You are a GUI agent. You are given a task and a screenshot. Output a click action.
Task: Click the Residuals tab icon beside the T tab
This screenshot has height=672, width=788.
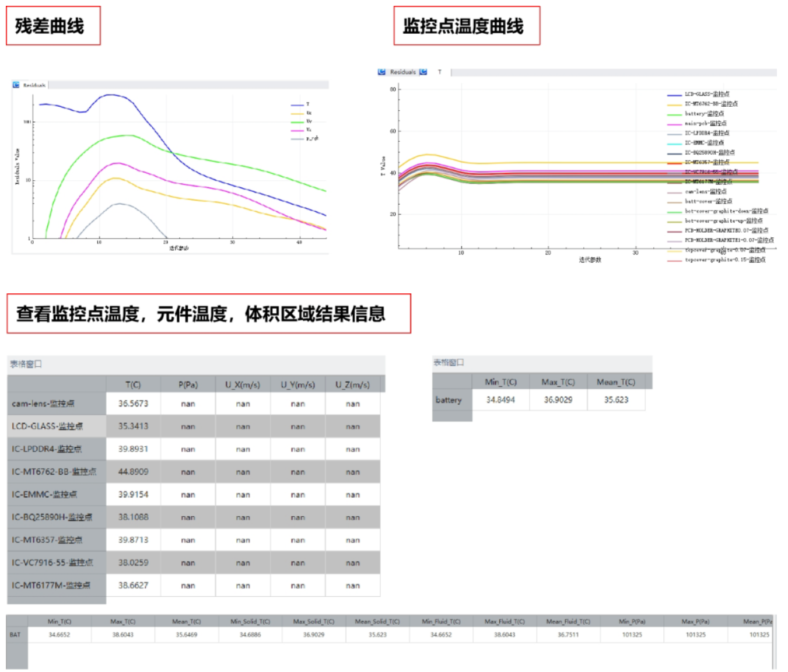click(382, 72)
